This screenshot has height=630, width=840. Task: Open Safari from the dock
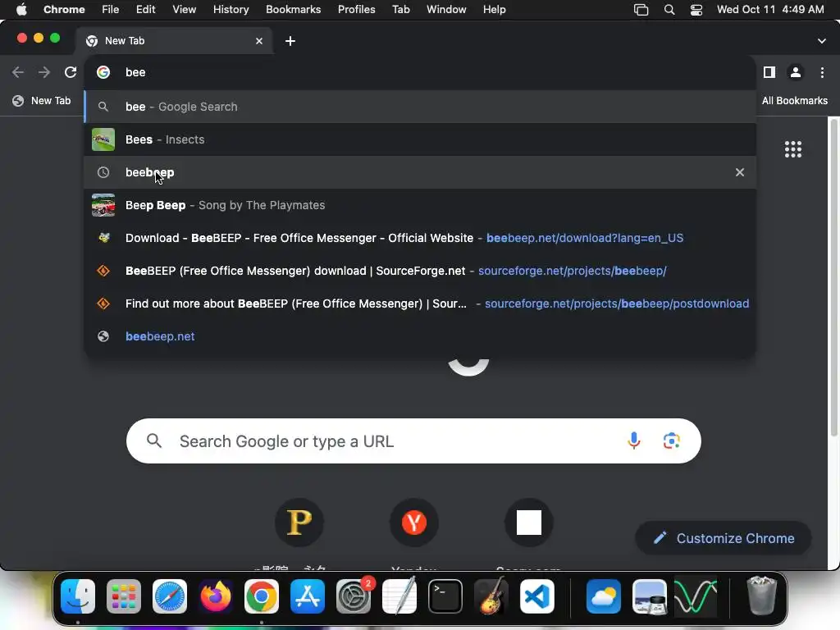coord(170,596)
